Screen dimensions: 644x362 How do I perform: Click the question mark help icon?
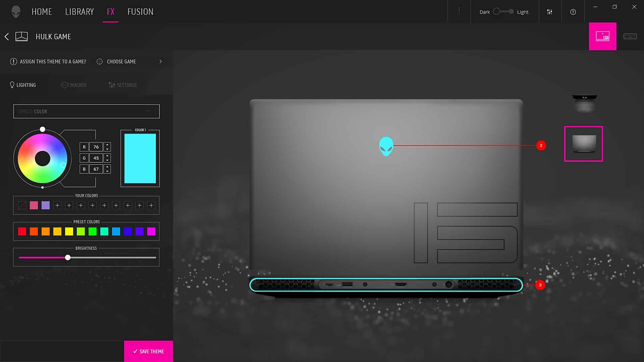[573, 12]
